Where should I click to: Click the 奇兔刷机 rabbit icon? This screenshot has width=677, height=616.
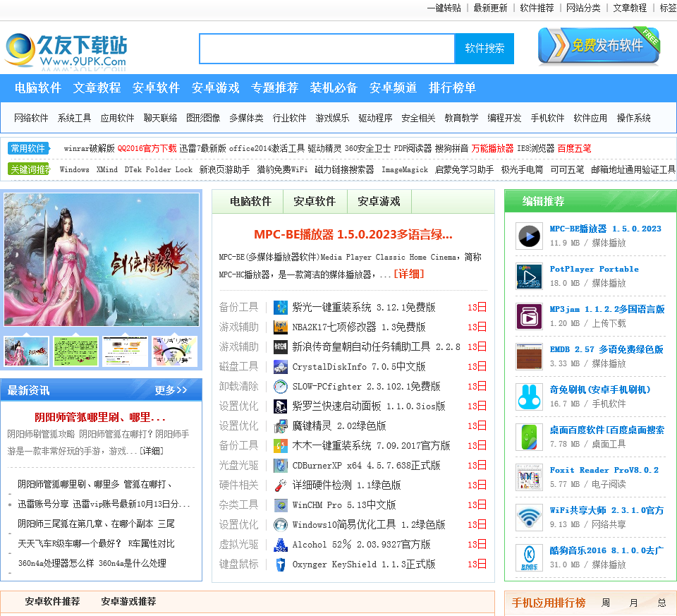coord(529,397)
